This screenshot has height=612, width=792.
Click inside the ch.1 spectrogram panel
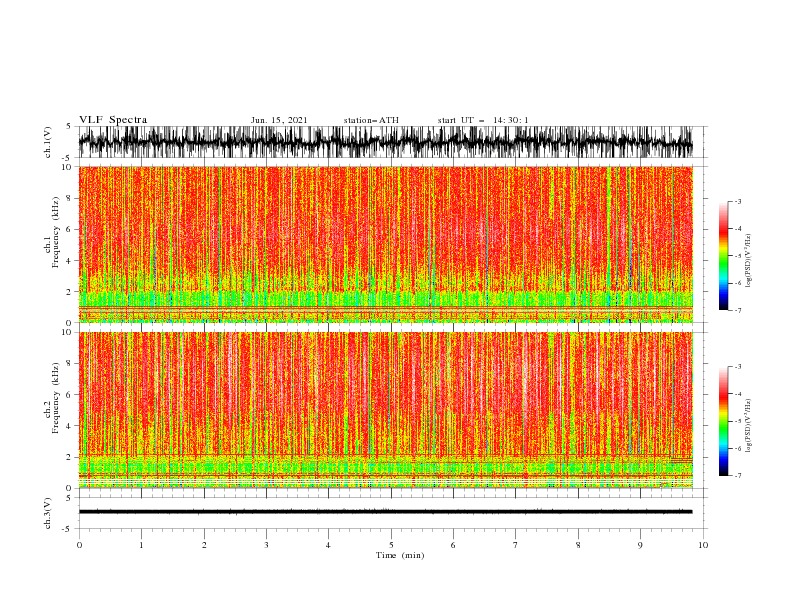pos(385,244)
